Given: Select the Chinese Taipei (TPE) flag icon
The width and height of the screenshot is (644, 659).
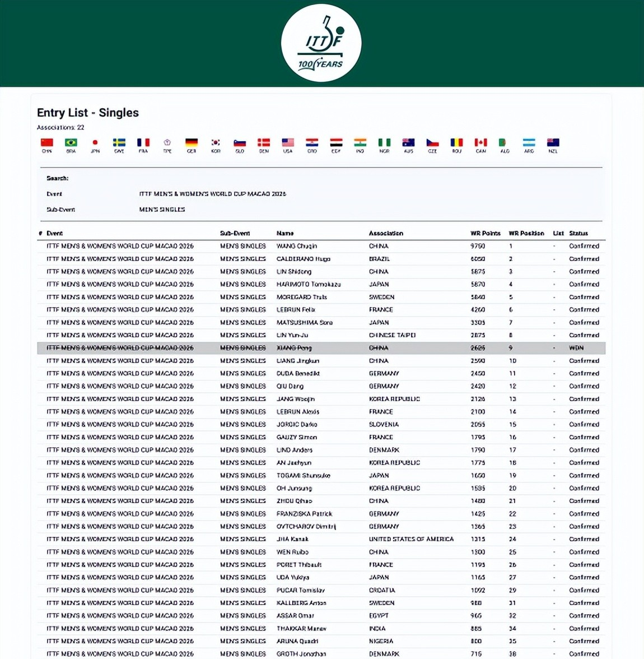Looking at the screenshot, I should (x=167, y=142).
